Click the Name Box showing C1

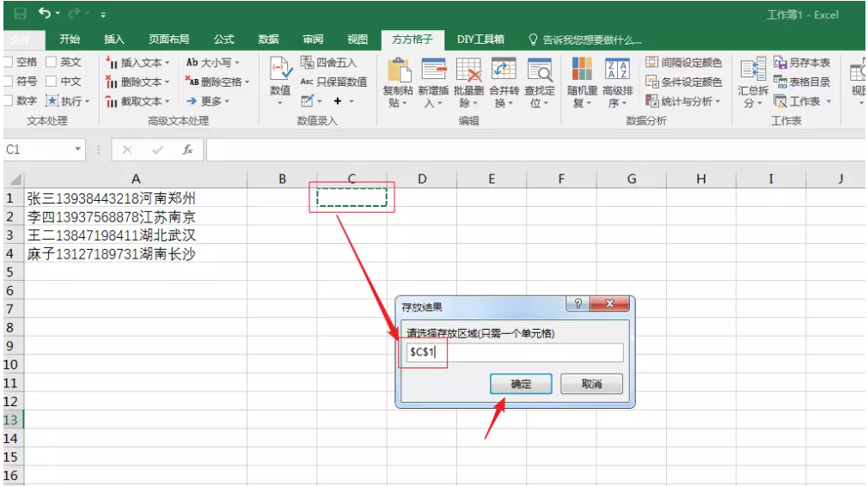tap(37, 149)
